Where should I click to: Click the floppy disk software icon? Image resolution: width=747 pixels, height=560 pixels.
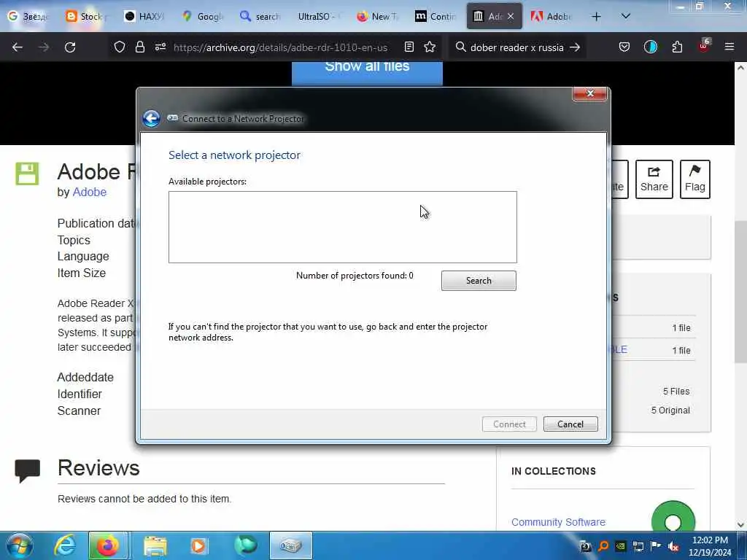27,174
